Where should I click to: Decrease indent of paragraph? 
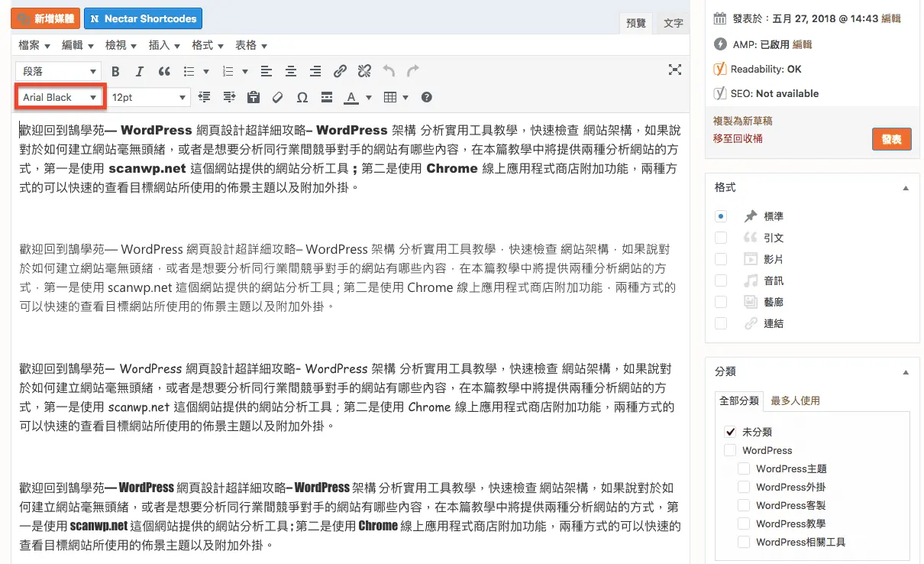pos(204,97)
